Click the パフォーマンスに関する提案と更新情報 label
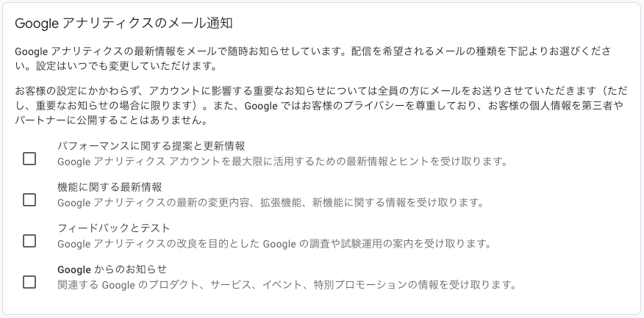The width and height of the screenshot is (644, 318). point(151,145)
